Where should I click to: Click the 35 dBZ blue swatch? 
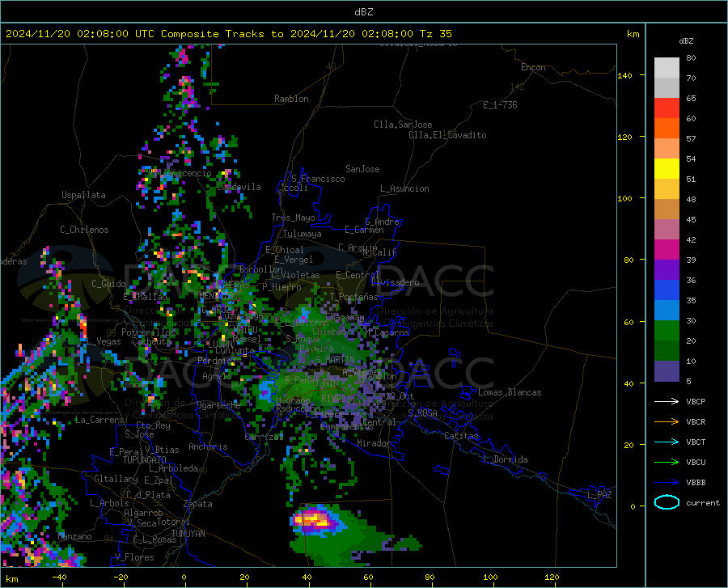point(667,290)
